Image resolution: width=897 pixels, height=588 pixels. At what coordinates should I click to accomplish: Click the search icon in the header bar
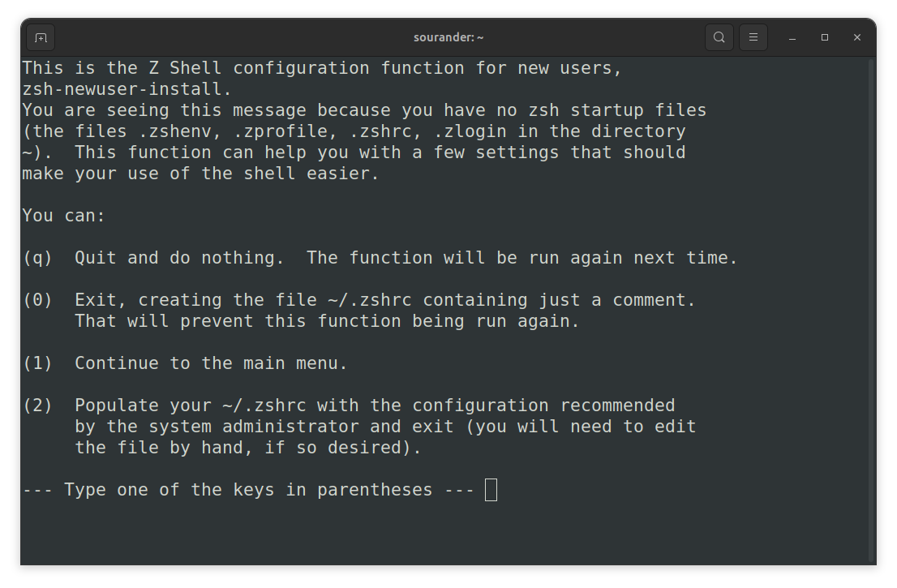(x=719, y=37)
